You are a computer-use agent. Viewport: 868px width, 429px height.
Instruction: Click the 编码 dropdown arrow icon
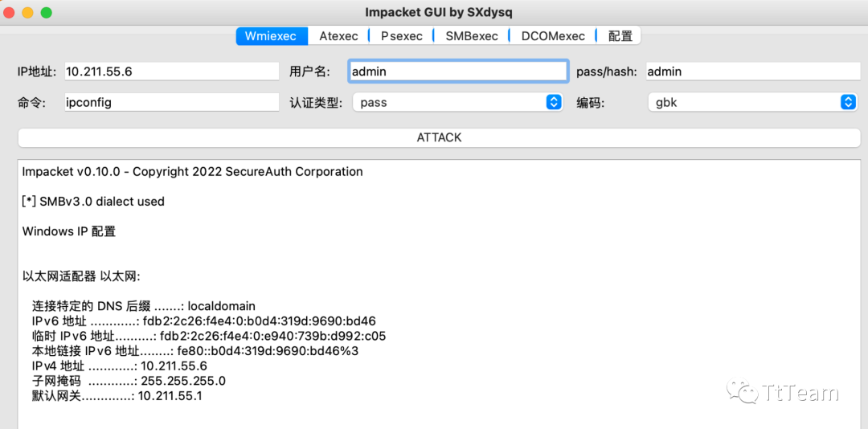(x=848, y=103)
